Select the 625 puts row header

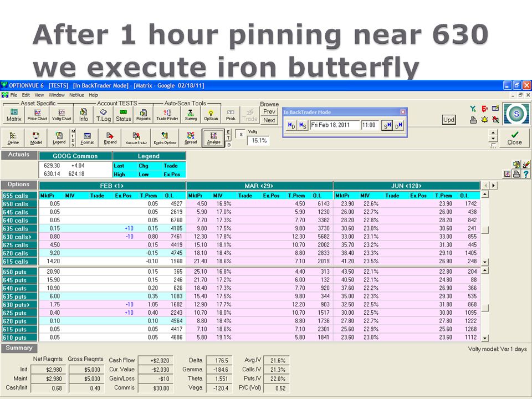tap(19, 313)
